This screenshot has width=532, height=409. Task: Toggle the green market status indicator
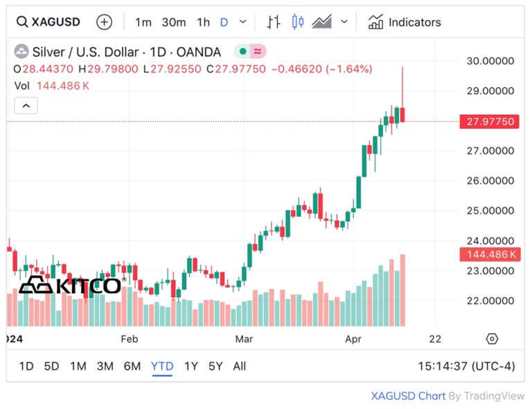[x=242, y=51]
